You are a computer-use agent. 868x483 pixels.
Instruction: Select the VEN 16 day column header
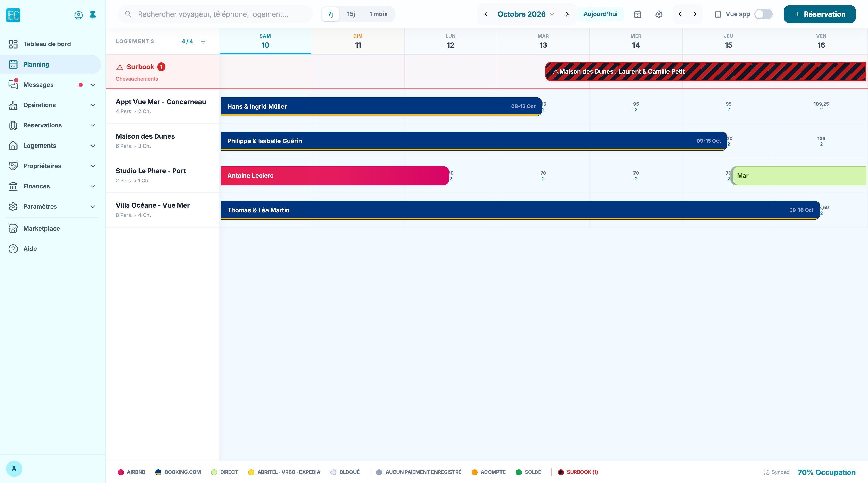click(x=821, y=41)
